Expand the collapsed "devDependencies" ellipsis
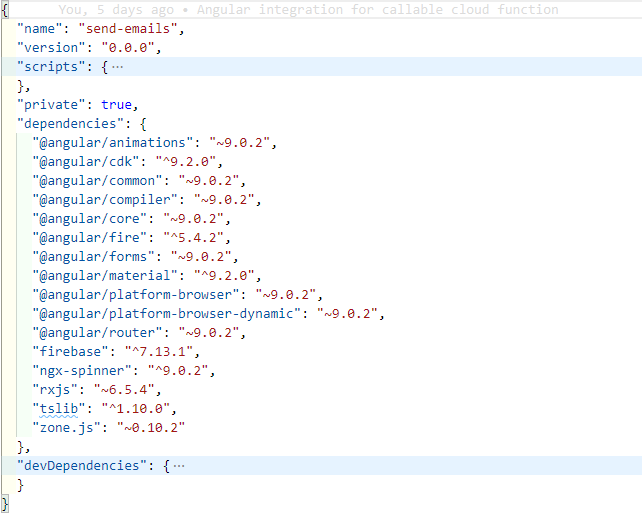Image resolution: width=642 pixels, height=521 pixels. (x=179, y=466)
